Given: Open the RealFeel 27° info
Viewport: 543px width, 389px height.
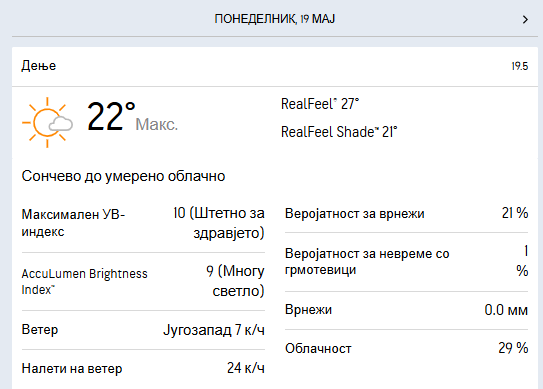Looking at the screenshot, I should tap(320, 104).
